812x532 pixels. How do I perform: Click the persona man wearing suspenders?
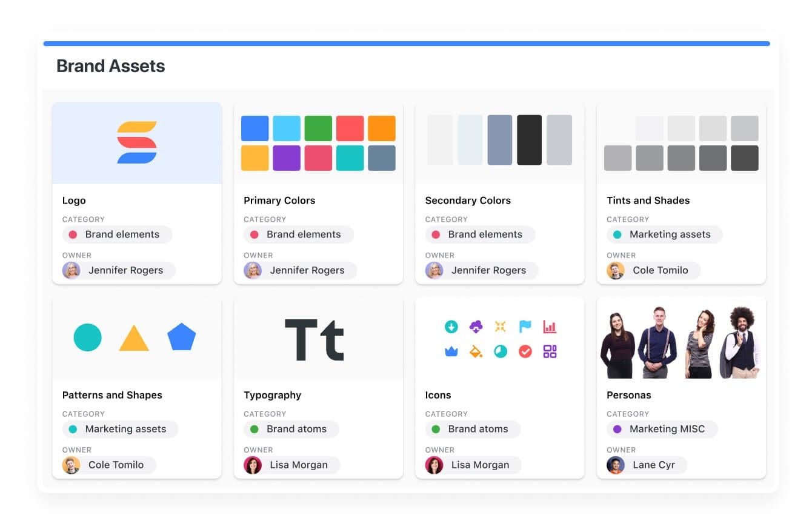click(x=658, y=342)
